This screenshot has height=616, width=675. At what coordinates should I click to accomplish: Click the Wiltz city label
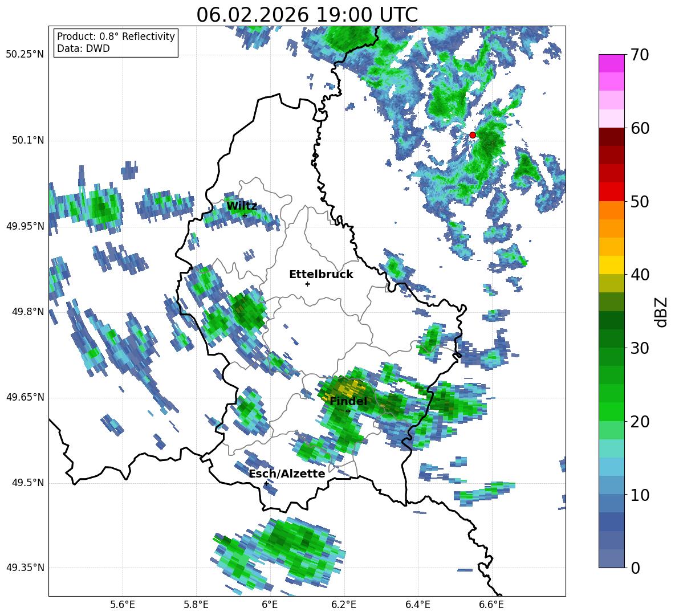[242, 206]
